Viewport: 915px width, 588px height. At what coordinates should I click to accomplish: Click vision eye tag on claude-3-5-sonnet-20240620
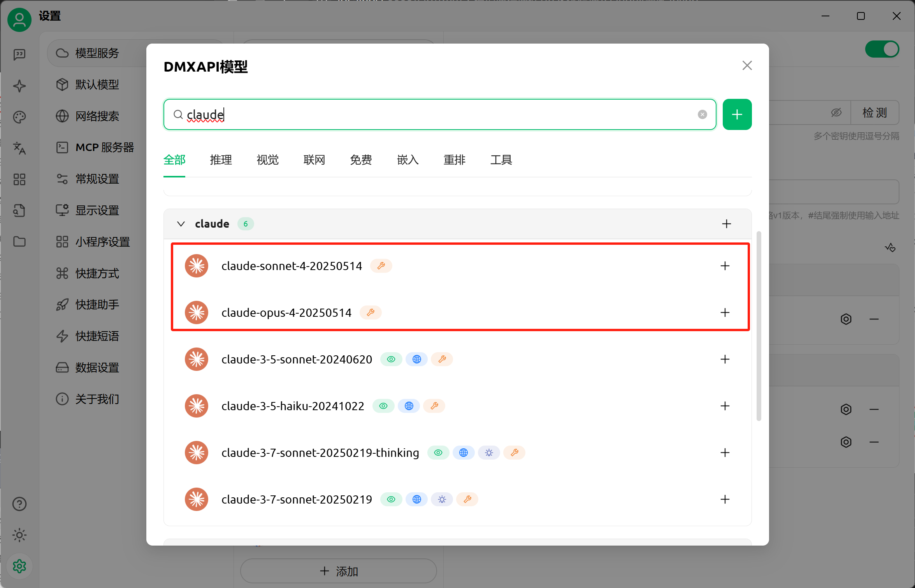[x=391, y=359]
